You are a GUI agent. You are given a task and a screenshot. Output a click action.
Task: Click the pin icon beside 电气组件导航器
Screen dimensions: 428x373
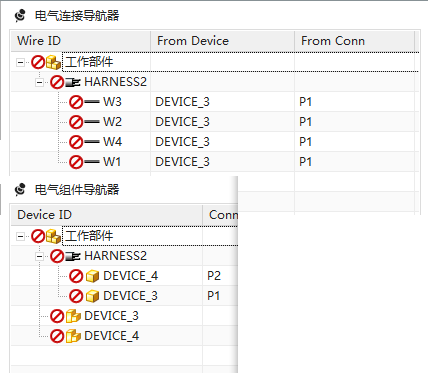20,190
